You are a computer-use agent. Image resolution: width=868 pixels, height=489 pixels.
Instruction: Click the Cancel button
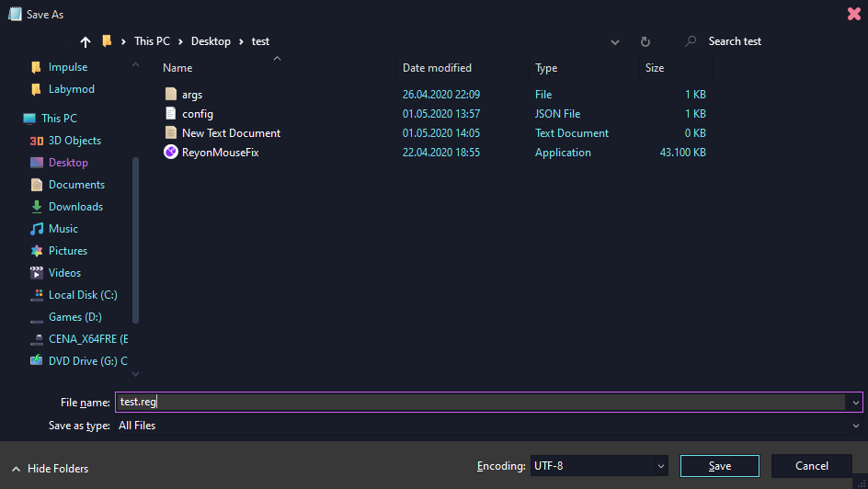pos(812,466)
